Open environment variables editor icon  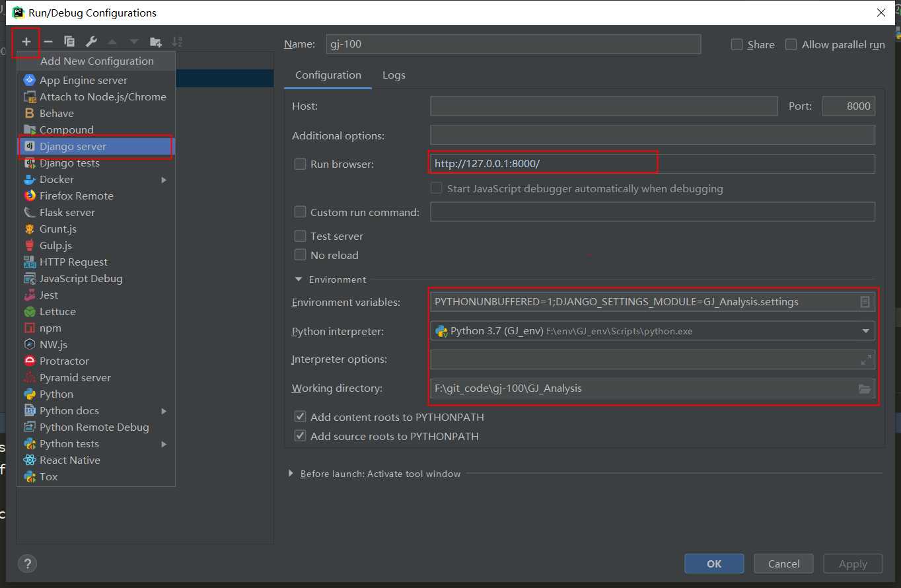(865, 302)
